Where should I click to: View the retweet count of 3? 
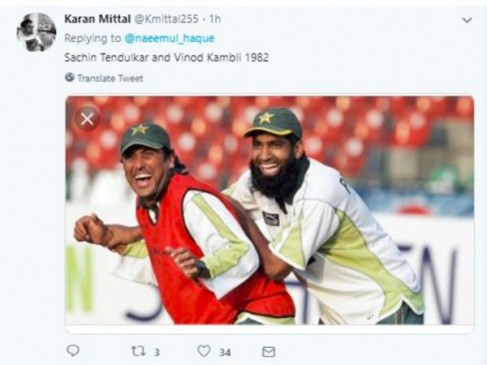click(157, 352)
